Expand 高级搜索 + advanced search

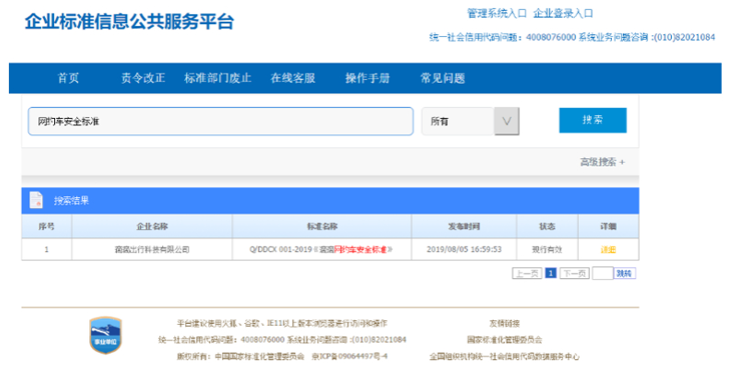click(602, 162)
